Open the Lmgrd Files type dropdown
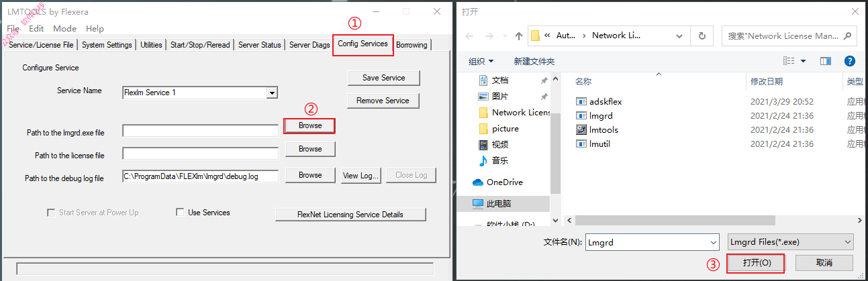Screen dimensions: 868x281 pyautogui.click(x=791, y=241)
